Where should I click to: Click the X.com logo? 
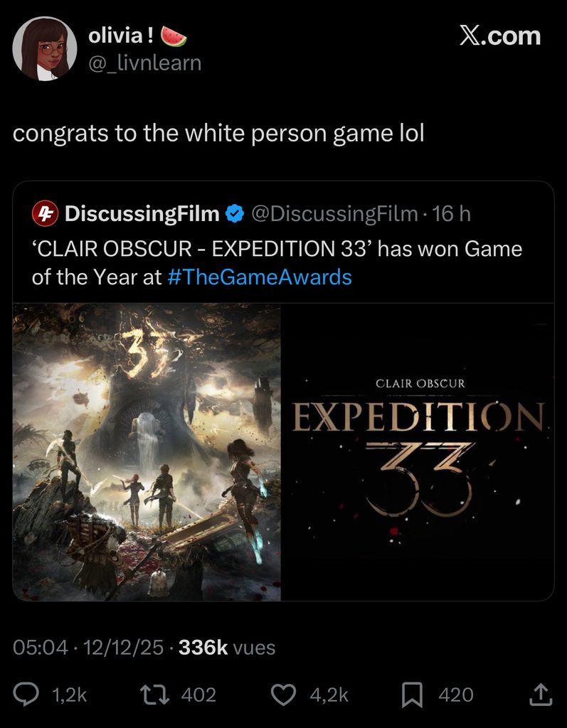499,36
